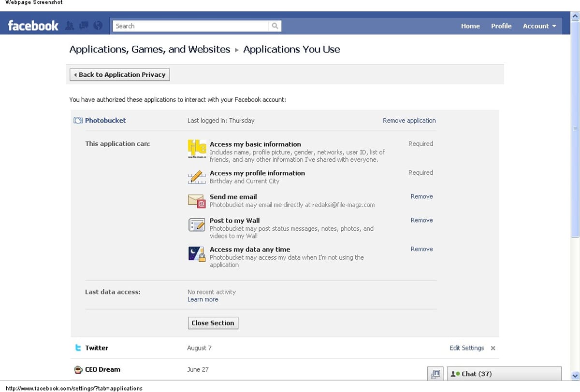Click the 'Send me email' heading
580x392 pixels.
[x=233, y=197]
